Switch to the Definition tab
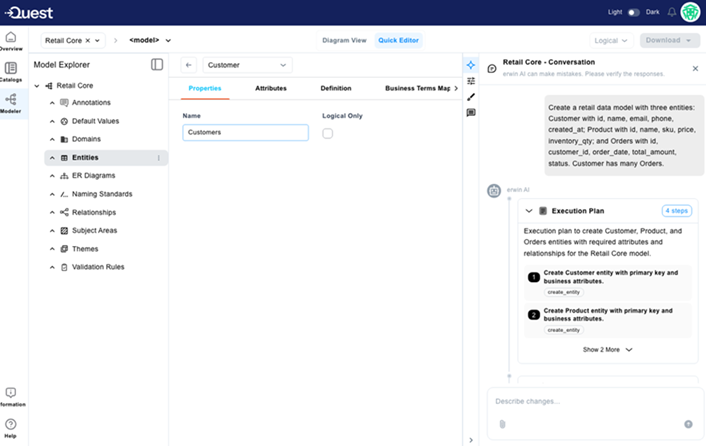706x446 pixels. pos(336,88)
